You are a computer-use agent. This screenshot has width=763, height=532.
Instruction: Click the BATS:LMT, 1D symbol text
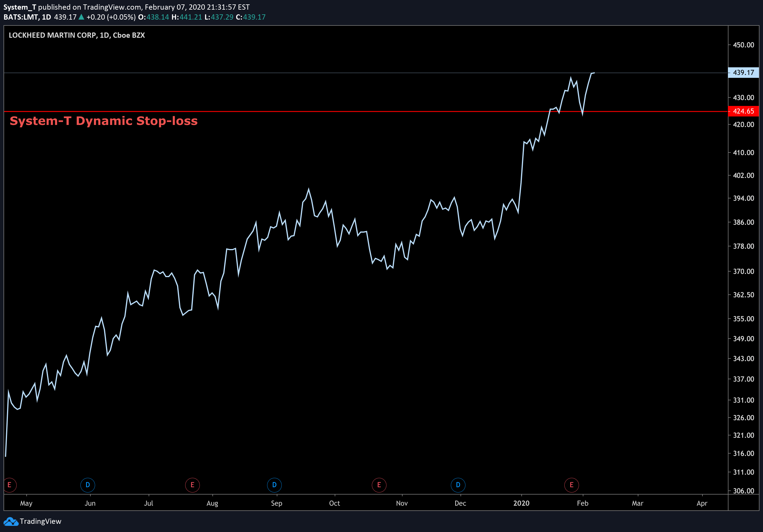(x=27, y=17)
